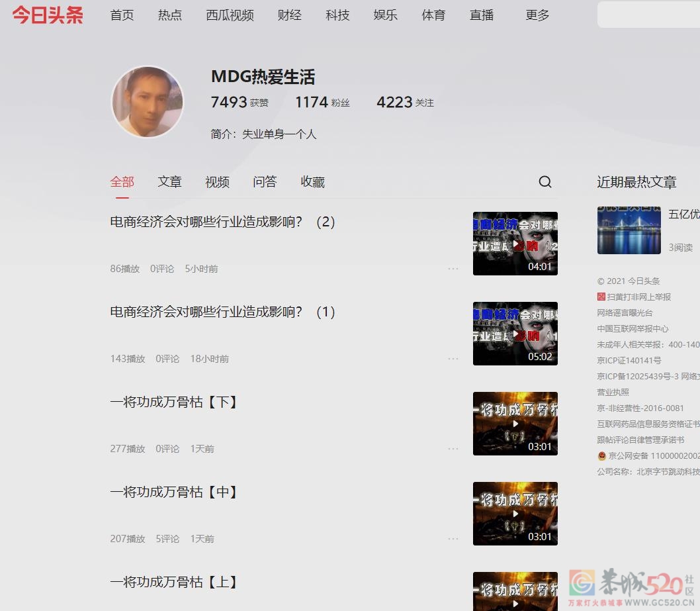Switch to the 问答 tab
The height and width of the screenshot is (611, 700).
click(x=265, y=182)
